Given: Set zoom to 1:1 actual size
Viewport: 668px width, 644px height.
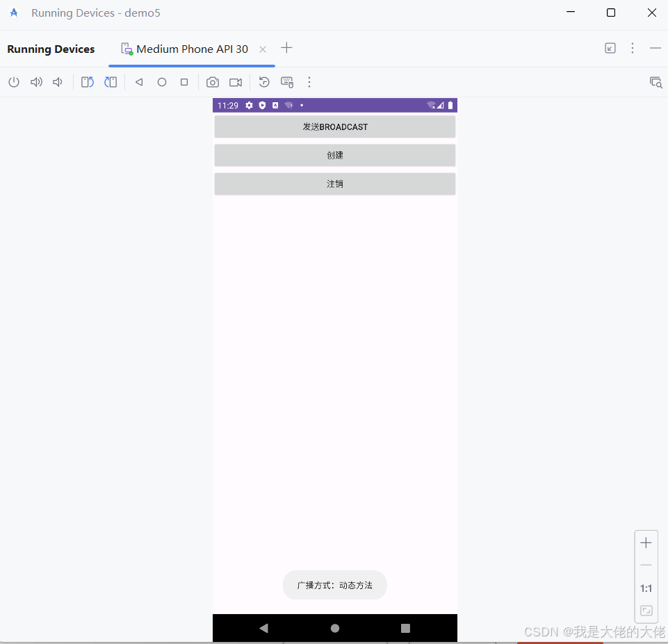Looking at the screenshot, I should 646,588.
